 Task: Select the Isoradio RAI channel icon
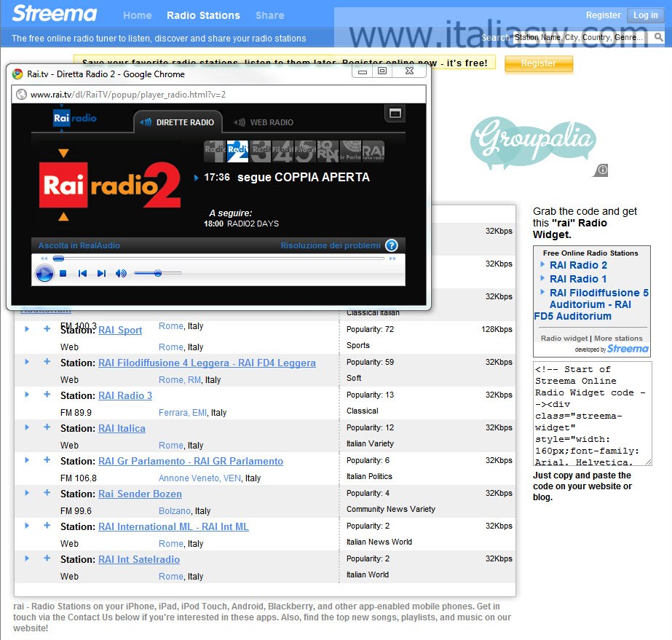click(373, 151)
